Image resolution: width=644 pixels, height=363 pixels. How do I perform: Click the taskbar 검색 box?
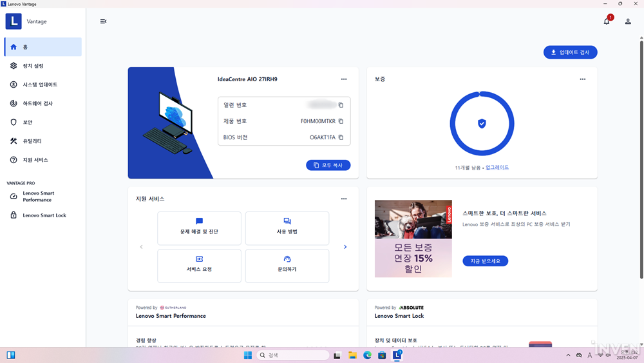pyautogui.click(x=293, y=355)
